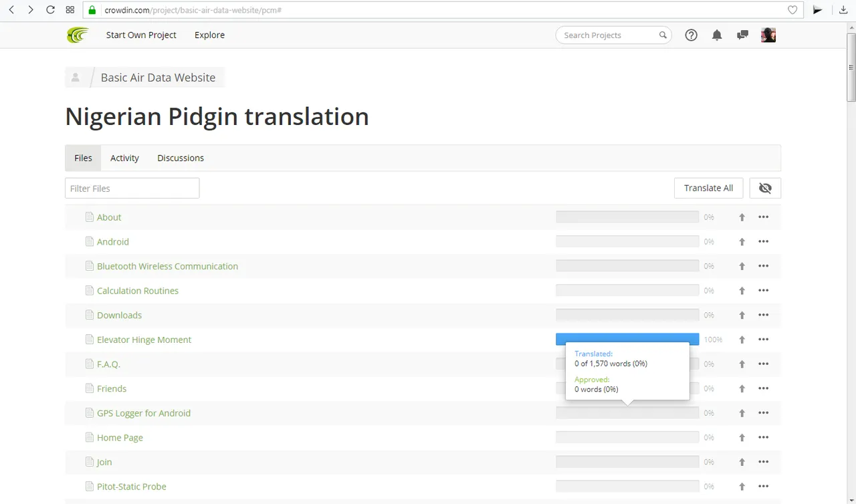Bookmark page with heart icon
This screenshot has height=504, width=856.
point(792,10)
